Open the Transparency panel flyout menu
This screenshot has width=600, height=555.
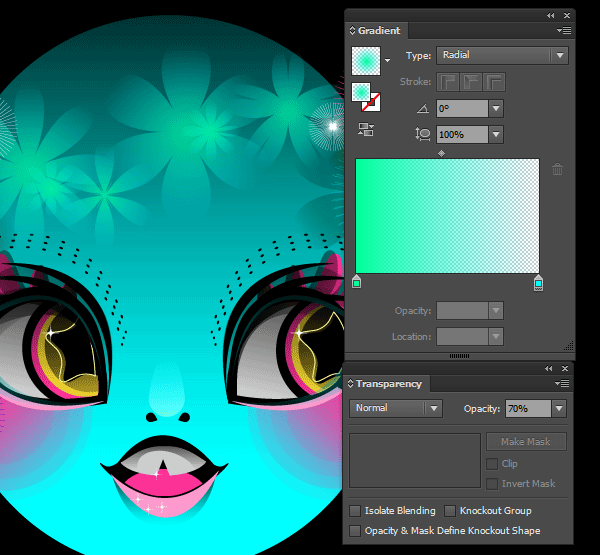pyautogui.click(x=564, y=384)
